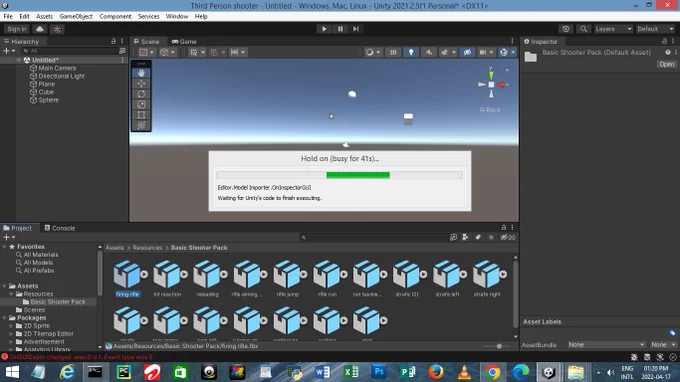Viewport: 680px width, 382px height.
Task: Select the Scale tool
Action: (x=141, y=104)
